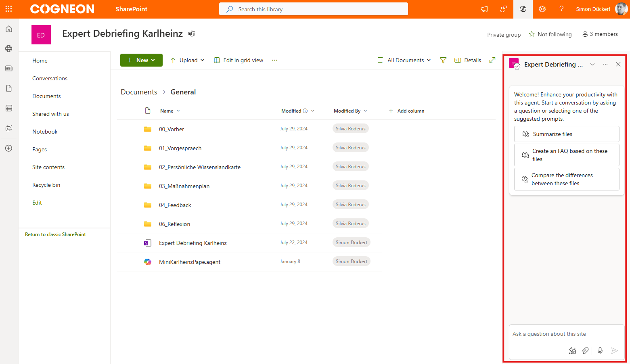Open the New button dropdown
The image size is (630, 364).
tap(141, 60)
